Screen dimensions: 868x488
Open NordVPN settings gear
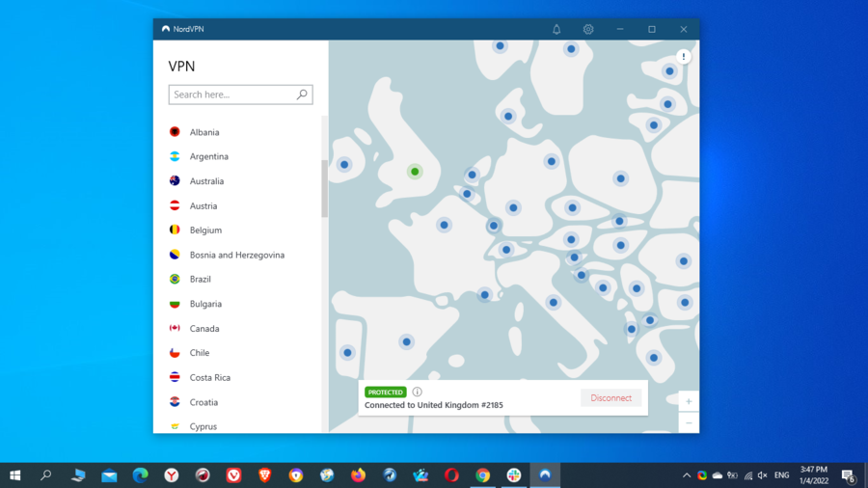coord(588,29)
